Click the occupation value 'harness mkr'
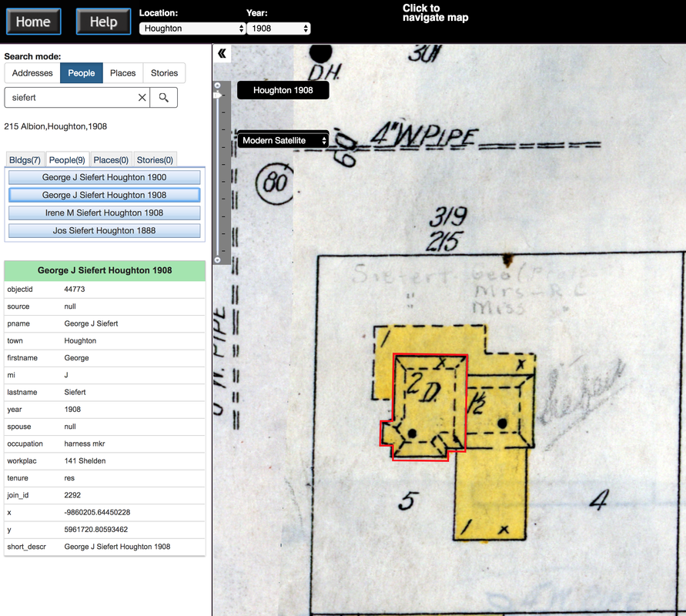The image size is (686, 616). pos(85,444)
